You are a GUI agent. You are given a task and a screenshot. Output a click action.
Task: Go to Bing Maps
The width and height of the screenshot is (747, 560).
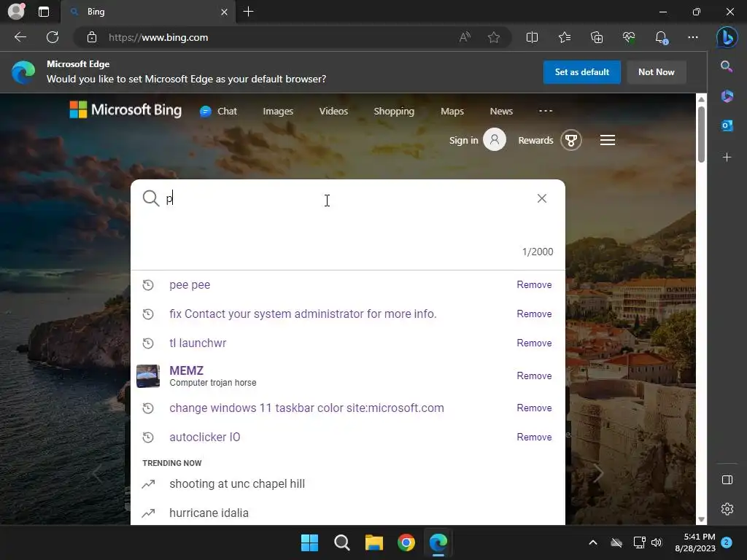coord(452,112)
